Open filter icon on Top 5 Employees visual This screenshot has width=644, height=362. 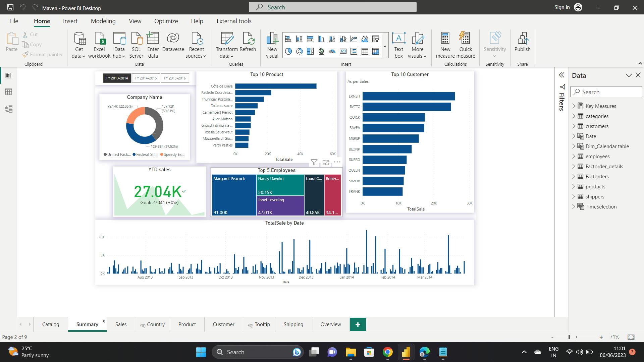pos(314,162)
